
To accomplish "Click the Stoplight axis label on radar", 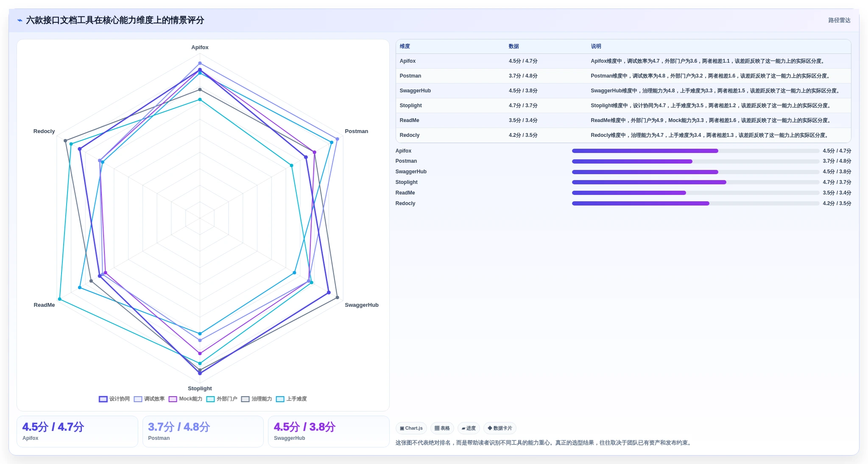I will coord(200,389).
